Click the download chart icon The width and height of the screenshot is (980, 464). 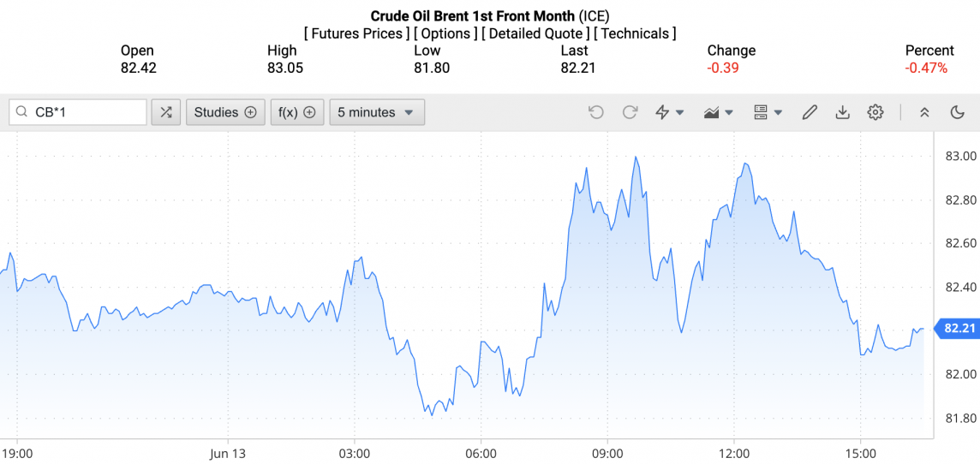(x=842, y=112)
